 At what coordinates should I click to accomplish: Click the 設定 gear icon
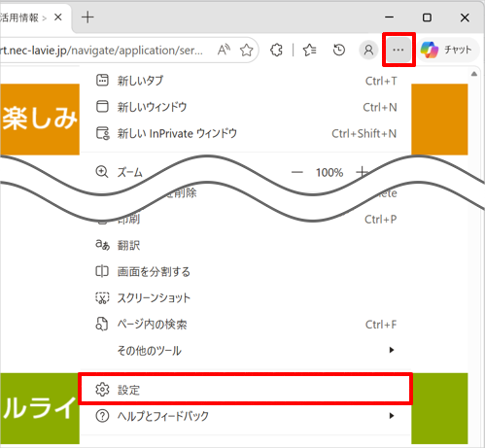tap(102, 390)
